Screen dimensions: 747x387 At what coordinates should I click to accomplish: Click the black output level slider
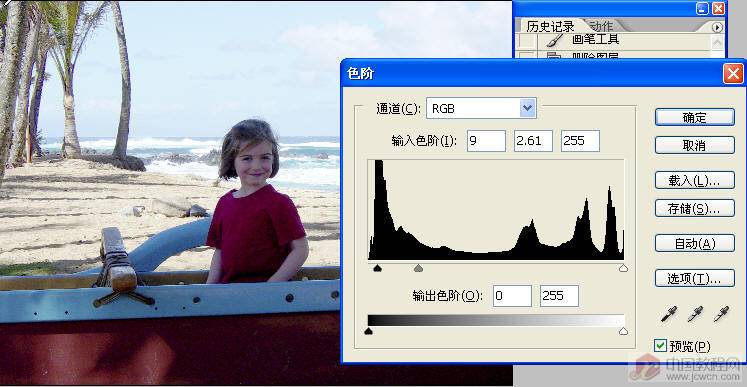(368, 331)
